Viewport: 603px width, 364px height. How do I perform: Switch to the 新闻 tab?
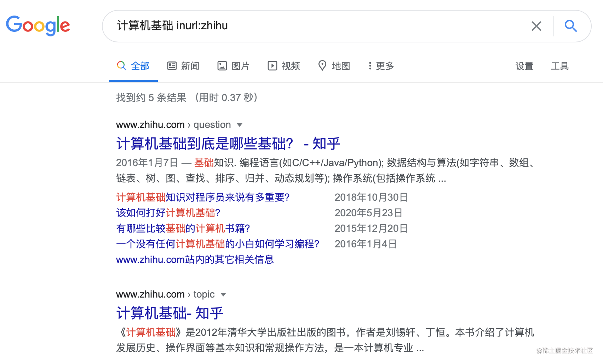(183, 66)
